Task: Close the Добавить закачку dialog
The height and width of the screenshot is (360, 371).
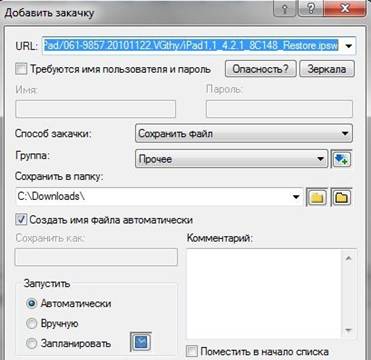Action: [x=345, y=10]
